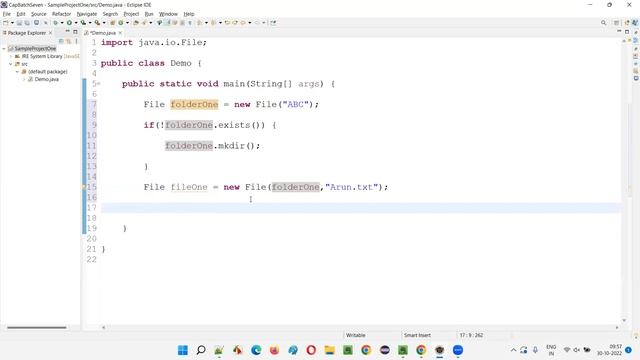Expand the JRE System Library node
This screenshot has width=640, height=360.
(x=11, y=56)
